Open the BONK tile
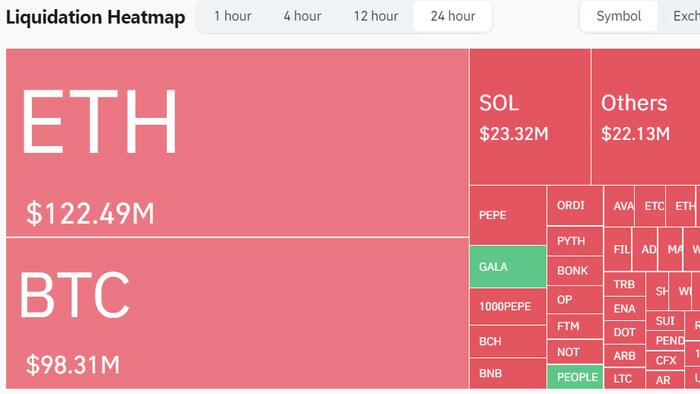Screen dimensions: 700x394 575,270
